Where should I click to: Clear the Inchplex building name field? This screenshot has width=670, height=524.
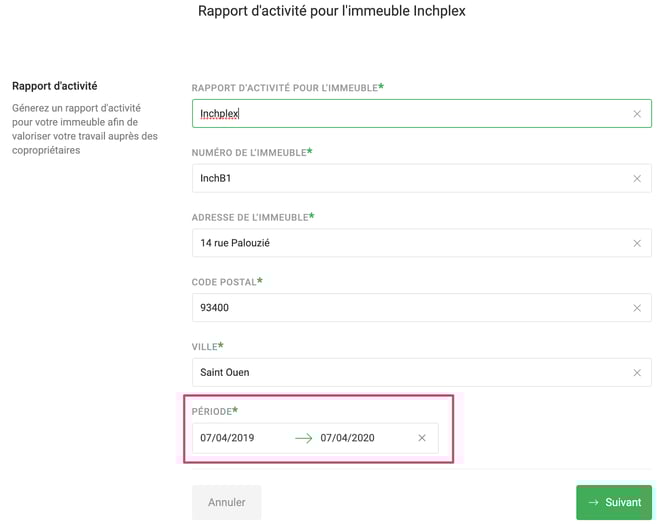pos(637,114)
